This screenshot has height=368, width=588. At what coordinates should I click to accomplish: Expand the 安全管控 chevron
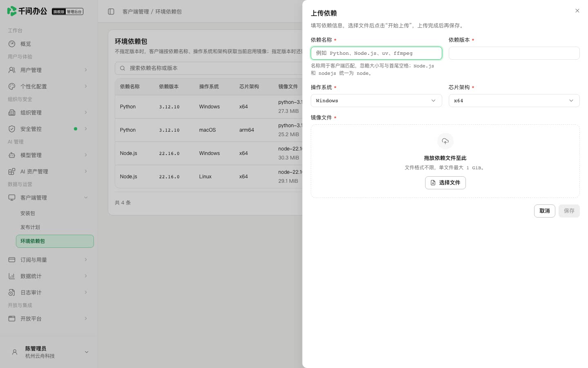click(86, 129)
